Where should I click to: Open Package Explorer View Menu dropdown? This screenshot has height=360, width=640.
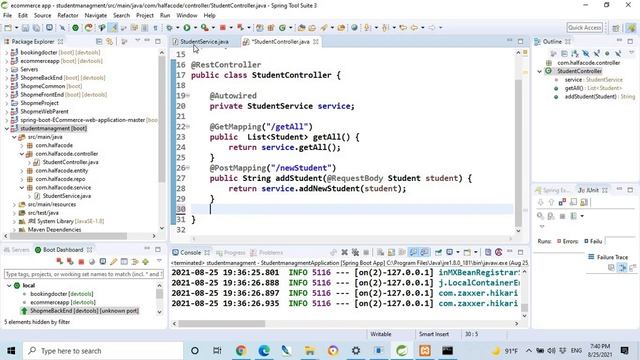point(138,41)
